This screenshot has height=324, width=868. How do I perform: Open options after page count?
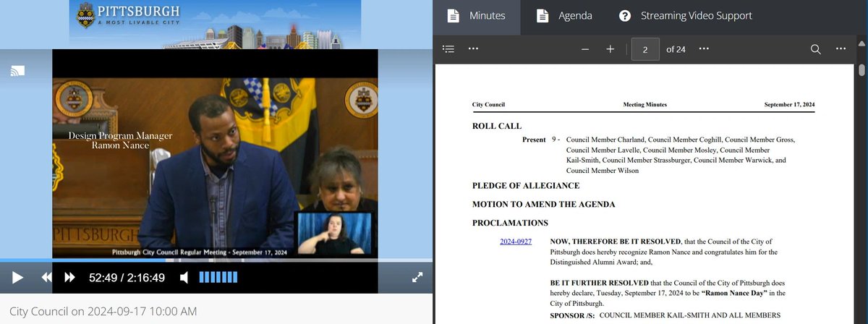(x=704, y=49)
